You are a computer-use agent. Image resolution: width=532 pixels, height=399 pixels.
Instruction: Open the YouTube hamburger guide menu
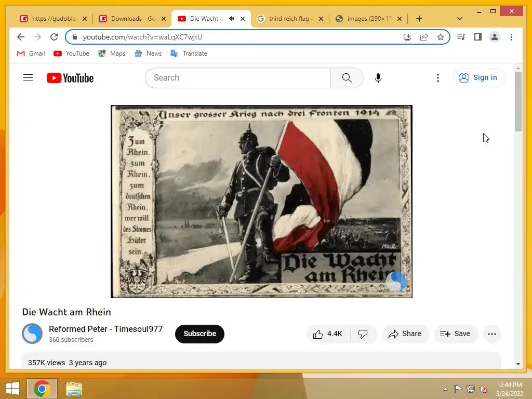click(x=28, y=78)
